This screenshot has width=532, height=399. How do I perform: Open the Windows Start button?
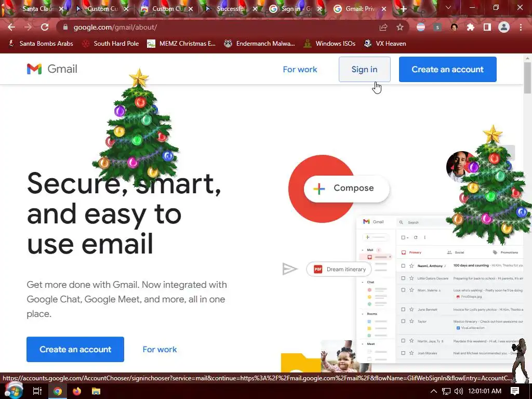click(13, 391)
